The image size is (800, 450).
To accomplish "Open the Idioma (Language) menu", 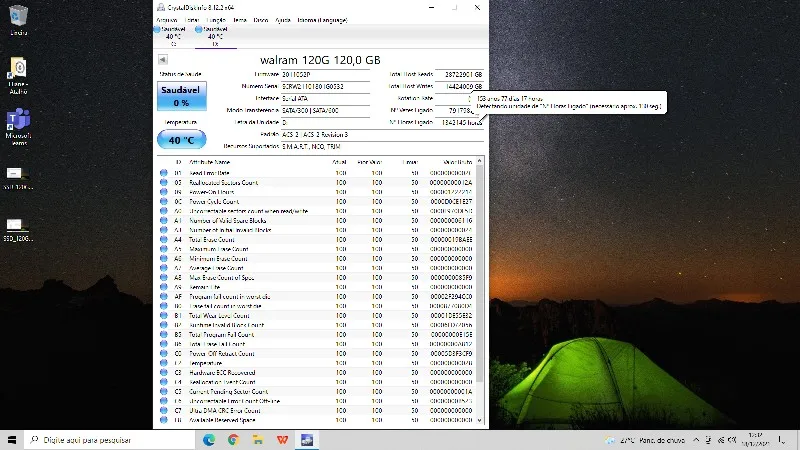I will click(x=322, y=20).
